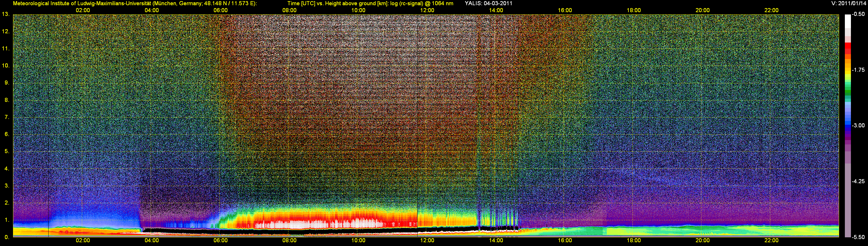Image resolution: width=868 pixels, height=246 pixels.
Task: Click the 7. km height axis label
Action: (7, 117)
